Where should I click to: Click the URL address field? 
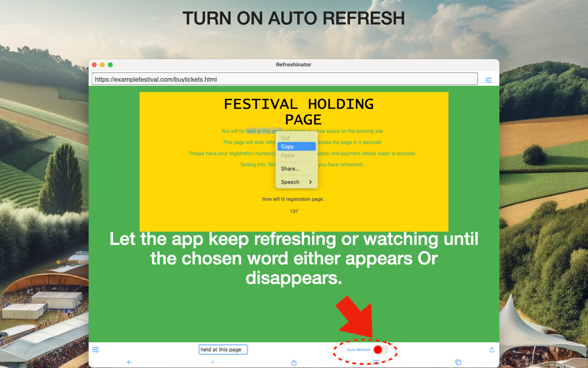(x=284, y=79)
